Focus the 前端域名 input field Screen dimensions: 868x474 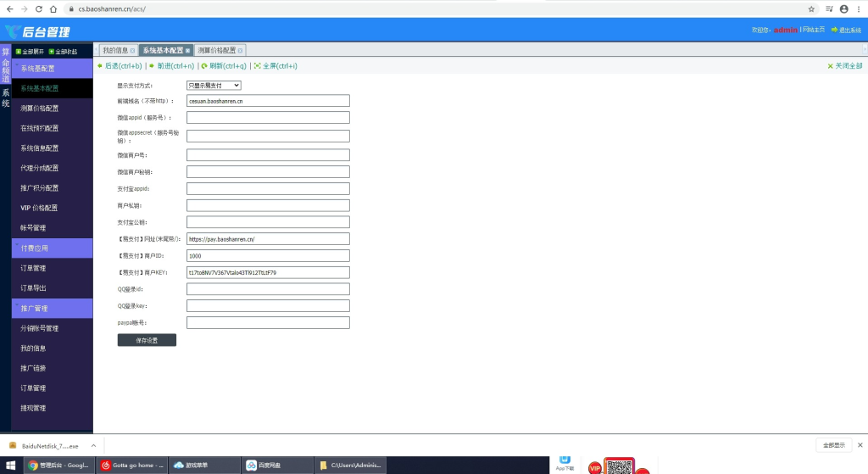tap(268, 101)
